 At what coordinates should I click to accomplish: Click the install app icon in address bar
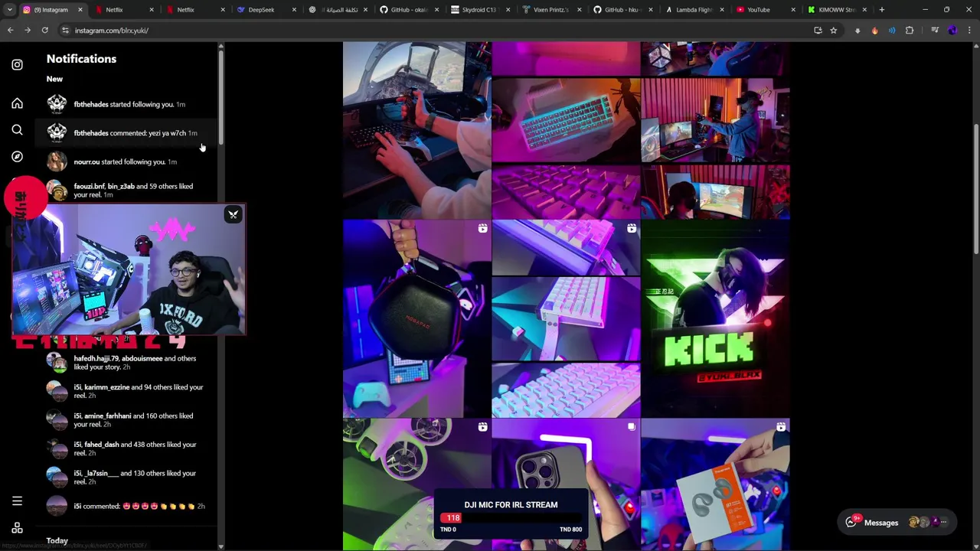pos(818,31)
